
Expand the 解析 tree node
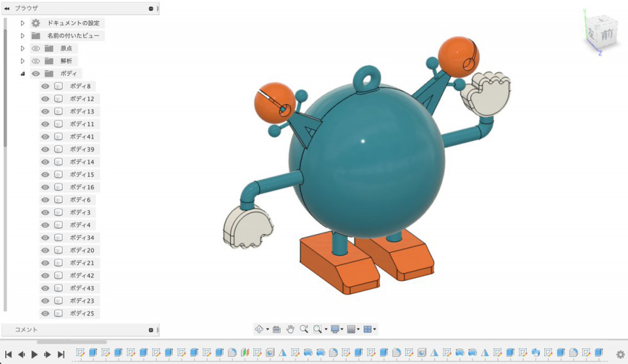22,61
